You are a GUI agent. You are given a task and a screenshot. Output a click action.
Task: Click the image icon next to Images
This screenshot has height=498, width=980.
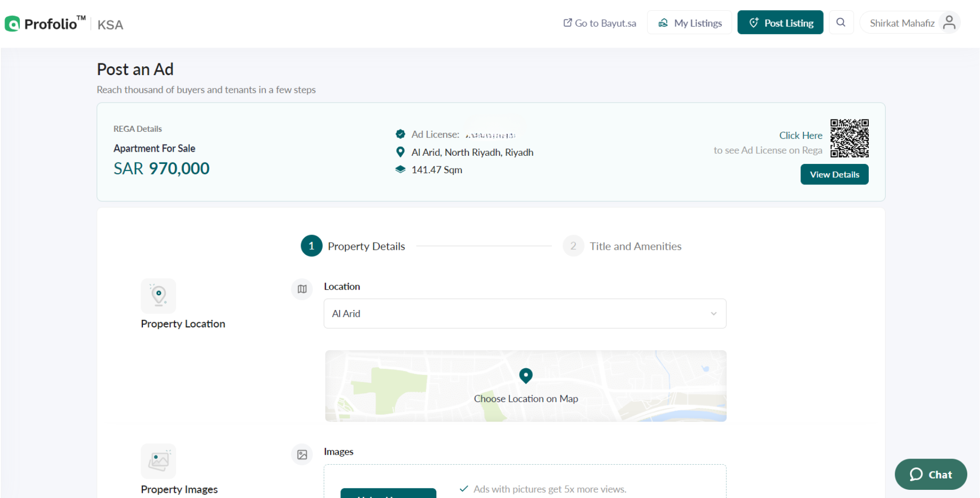pos(302,455)
